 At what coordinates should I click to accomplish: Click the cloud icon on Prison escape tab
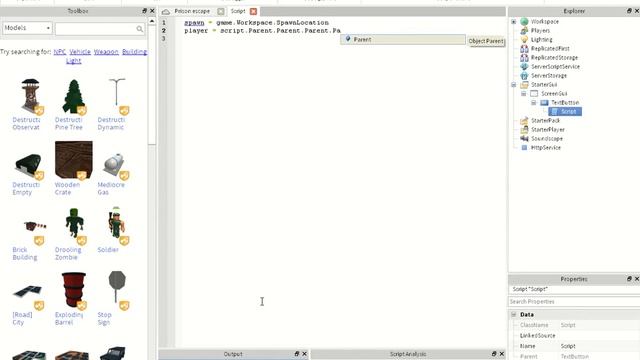tap(166, 11)
